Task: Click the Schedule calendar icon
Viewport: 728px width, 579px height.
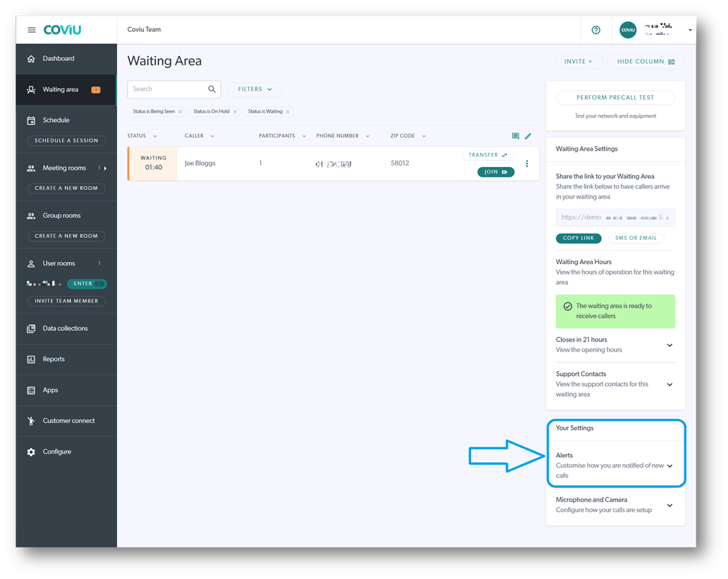Action: (32, 120)
